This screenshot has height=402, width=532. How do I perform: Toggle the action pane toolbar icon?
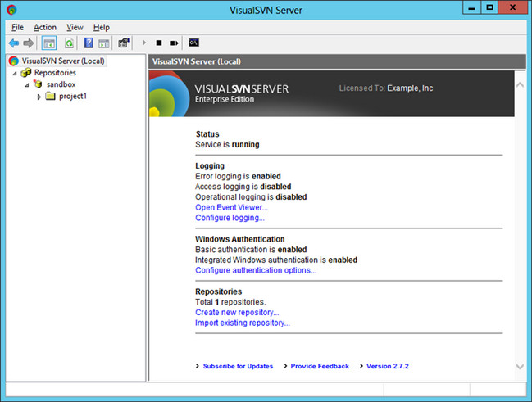(103, 43)
